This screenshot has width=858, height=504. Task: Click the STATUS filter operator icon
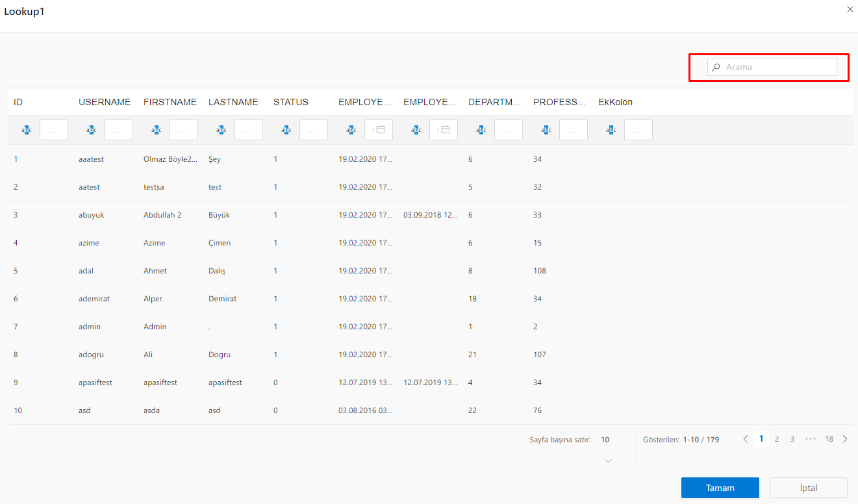click(286, 130)
